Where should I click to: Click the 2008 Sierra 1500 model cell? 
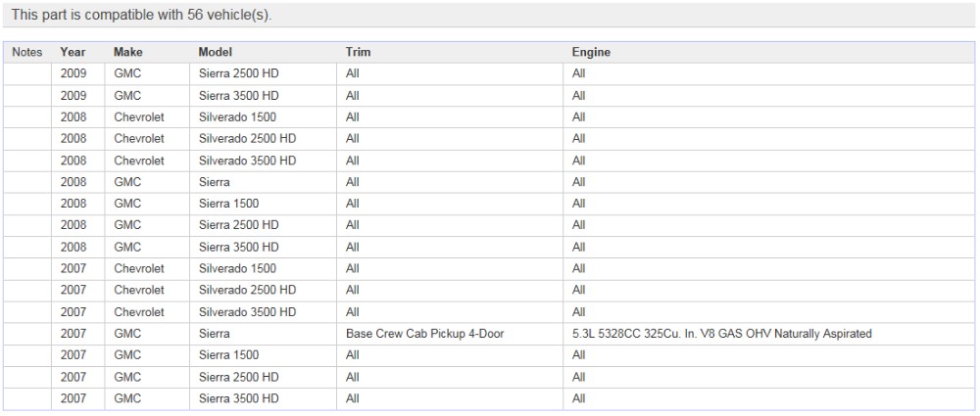click(x=229, y=204)
